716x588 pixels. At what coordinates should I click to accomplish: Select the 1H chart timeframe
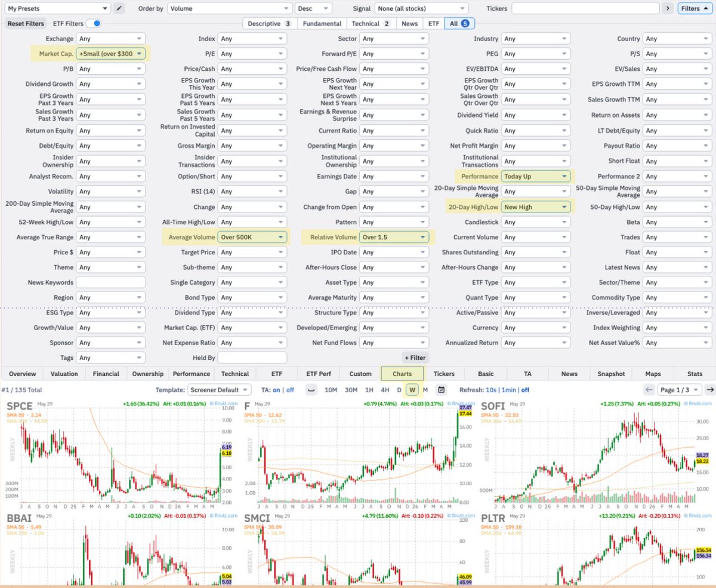point(369,390)
